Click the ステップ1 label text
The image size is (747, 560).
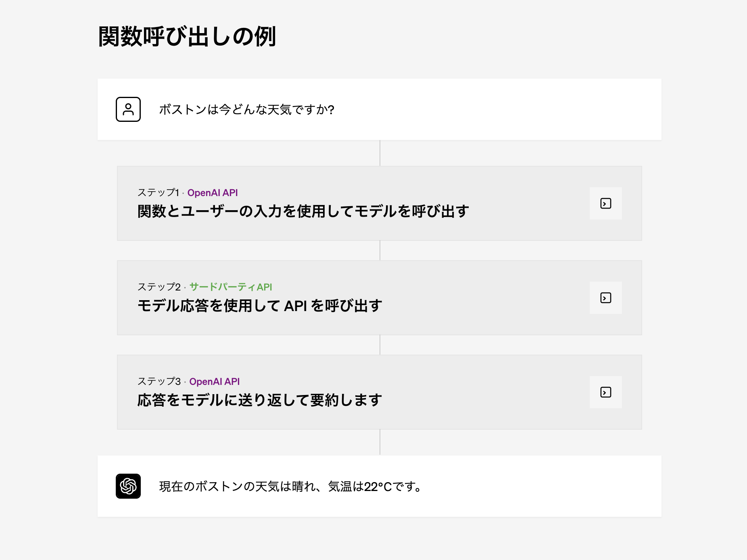pos(158,193)
